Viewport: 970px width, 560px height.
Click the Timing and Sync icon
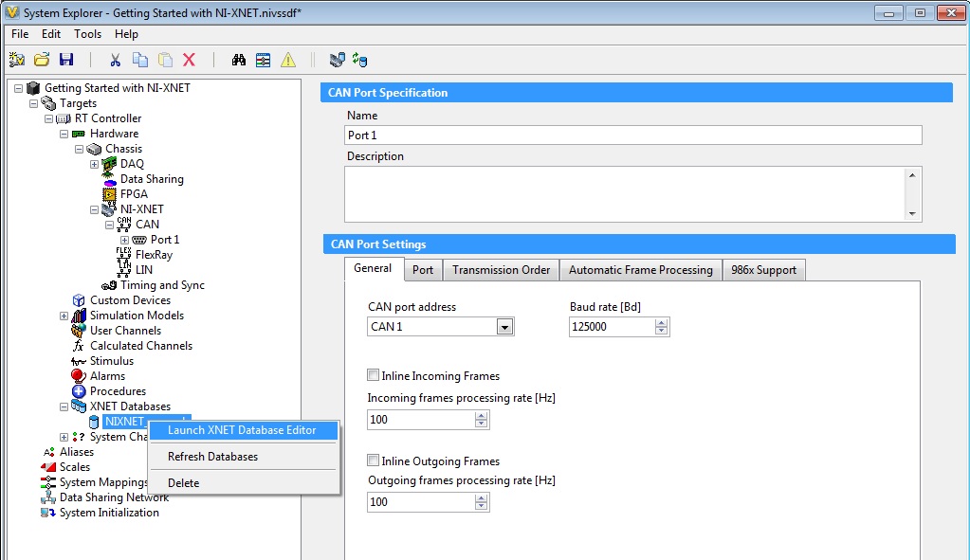[109, 285]
